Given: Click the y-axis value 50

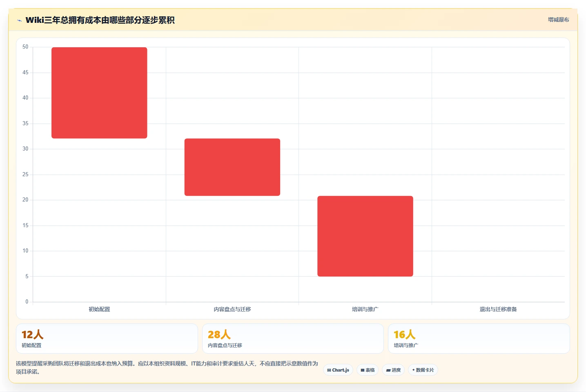Looking at the screenshot, I should (25, 47).
